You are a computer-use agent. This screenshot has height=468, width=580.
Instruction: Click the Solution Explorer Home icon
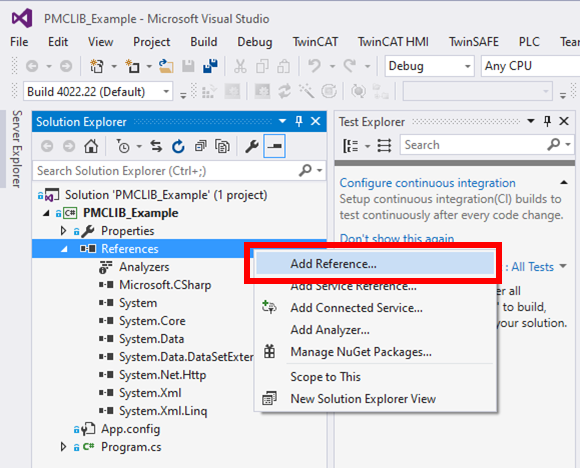91,147
